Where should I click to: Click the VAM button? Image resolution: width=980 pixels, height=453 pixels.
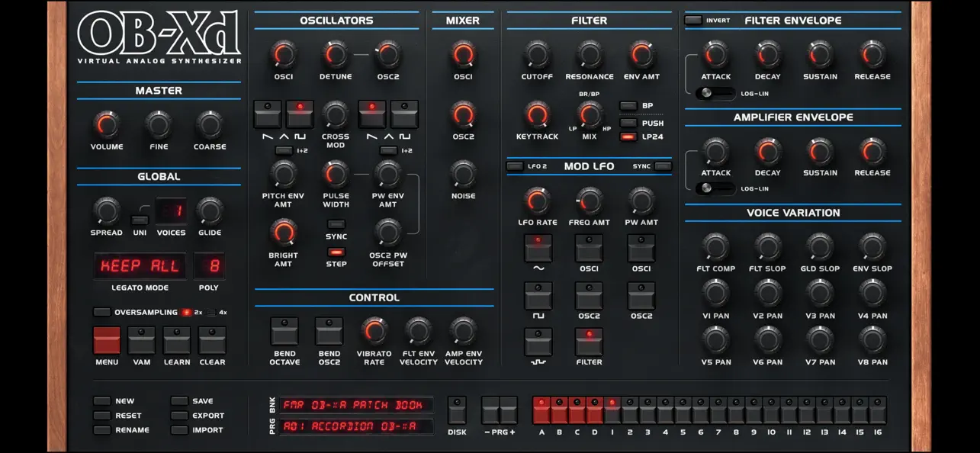click(x=142, y=340)
